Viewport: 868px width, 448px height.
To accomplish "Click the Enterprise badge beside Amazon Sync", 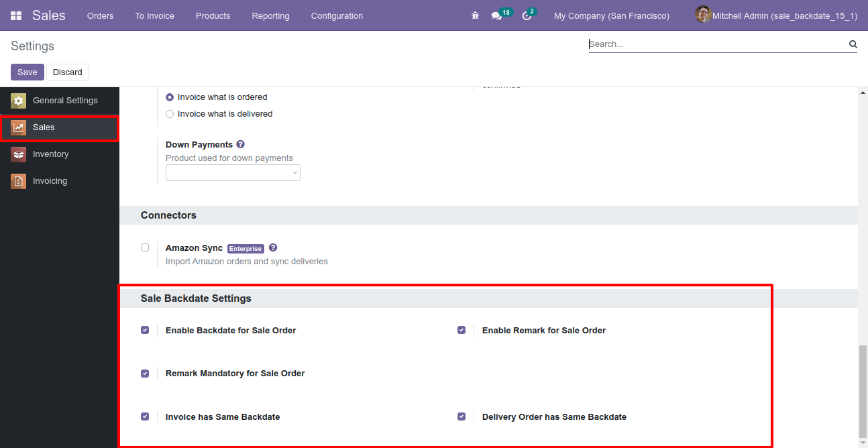I will [x=246, y=248].
